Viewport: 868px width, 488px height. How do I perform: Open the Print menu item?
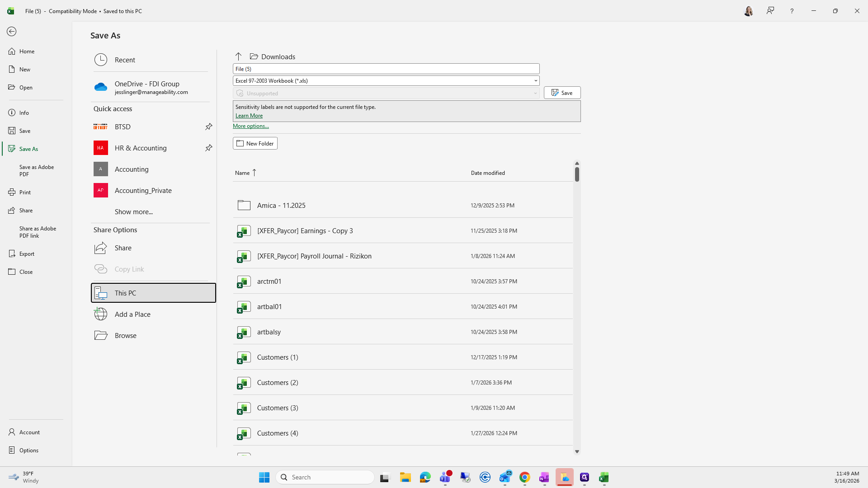click(25, 192)
